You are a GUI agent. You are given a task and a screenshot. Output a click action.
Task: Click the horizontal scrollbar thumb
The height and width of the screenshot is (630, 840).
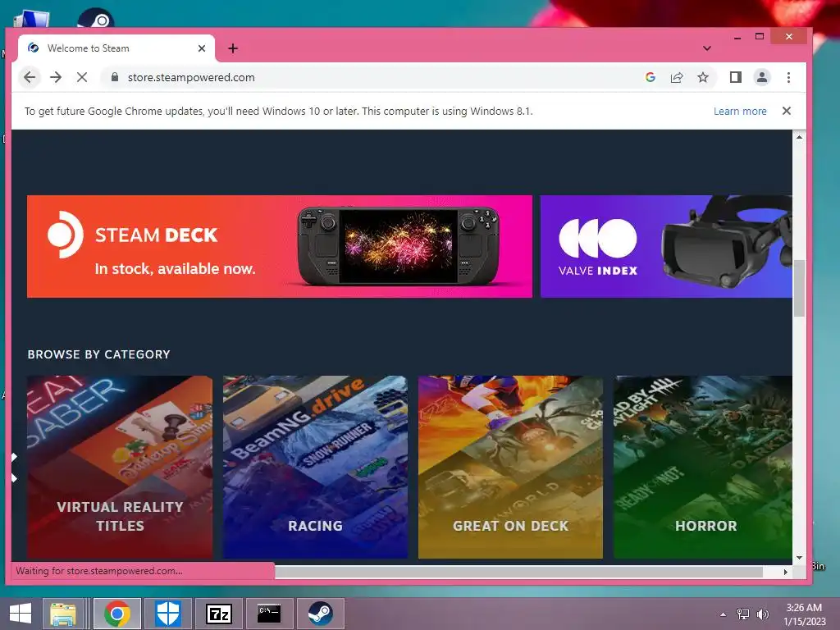tap(518, 572)
